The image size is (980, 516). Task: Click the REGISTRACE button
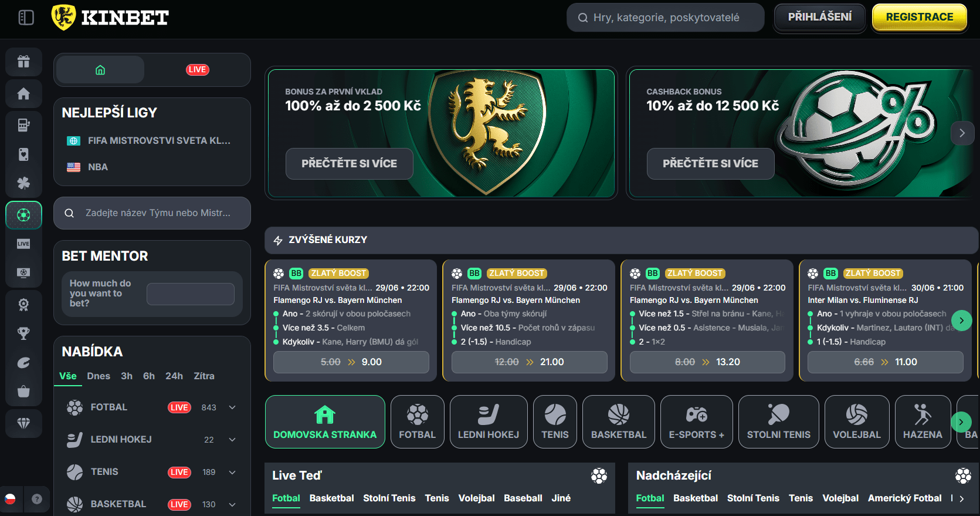[920, 17]
